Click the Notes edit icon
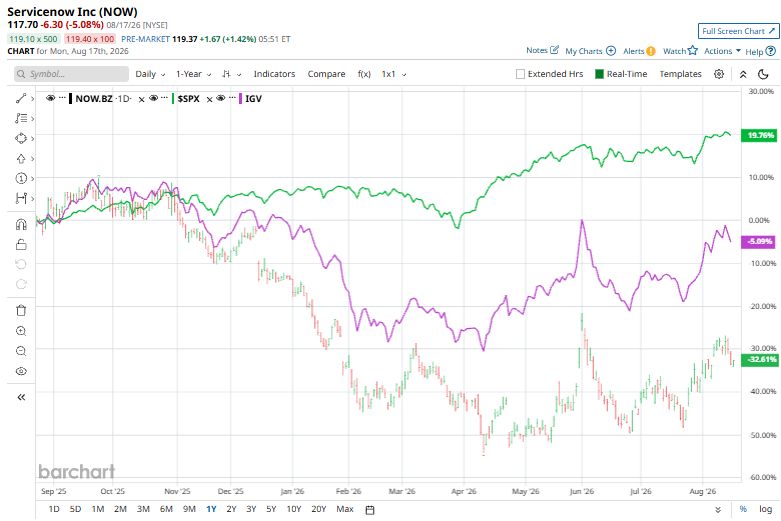 [x=554, y=50]
